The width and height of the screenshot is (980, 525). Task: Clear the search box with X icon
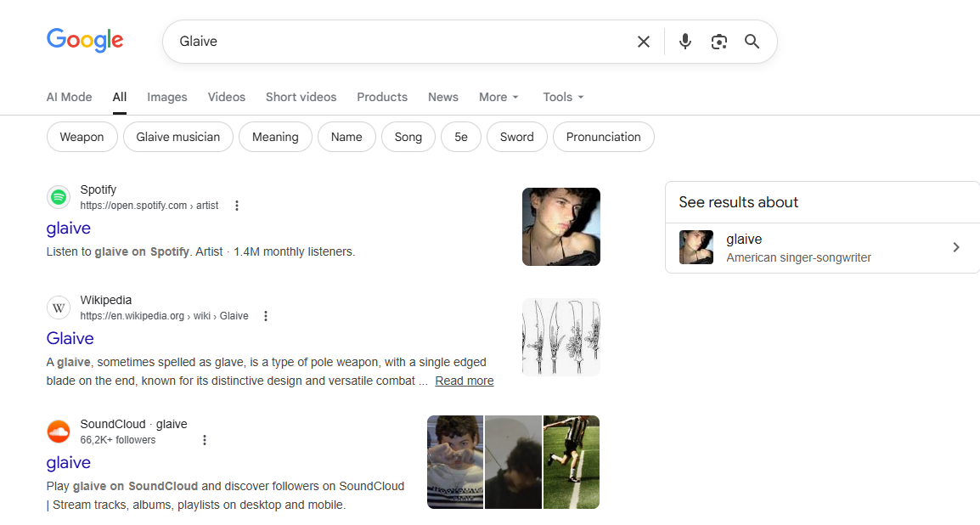(643, 42)
